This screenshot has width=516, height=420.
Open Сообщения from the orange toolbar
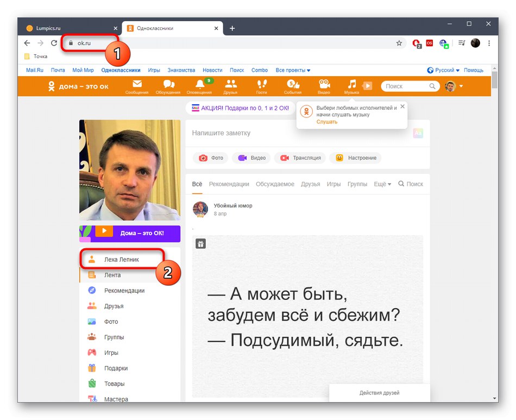pos(136,86)
